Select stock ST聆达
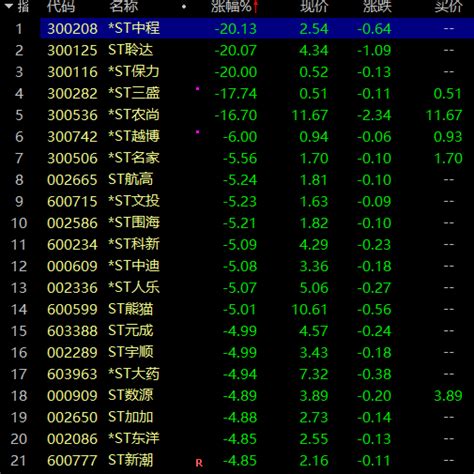The width and height of the screenshot is (474, 474). coord(130,50)
